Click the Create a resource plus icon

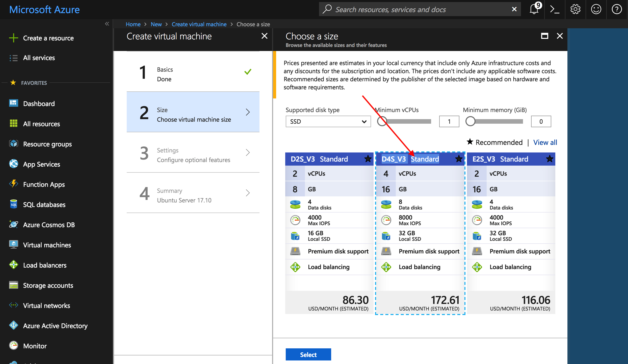(x=13, y=38)
